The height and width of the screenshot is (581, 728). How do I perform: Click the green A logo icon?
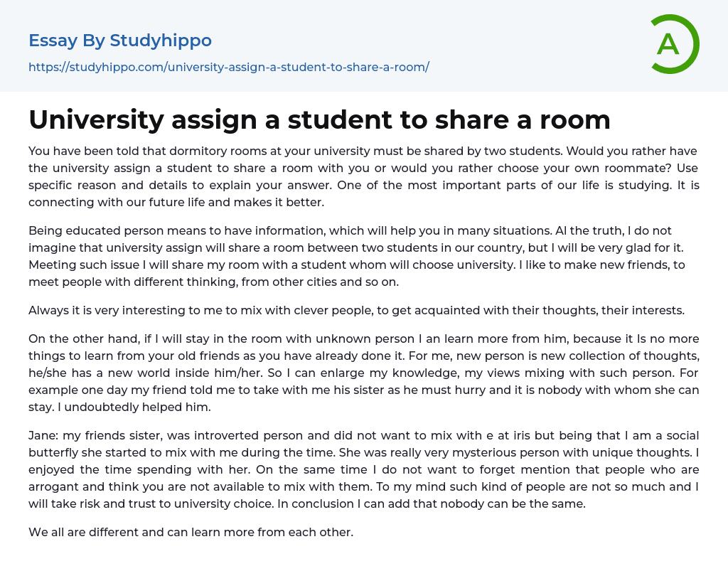point(674,44)
